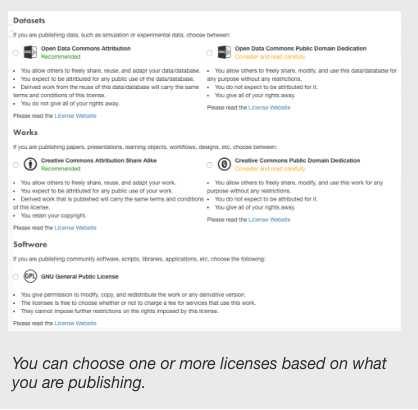This screenshot has height=410, width=418.
Task: Click the Open Data Commons Public Domain Dedication title
Action: point(301,48)
